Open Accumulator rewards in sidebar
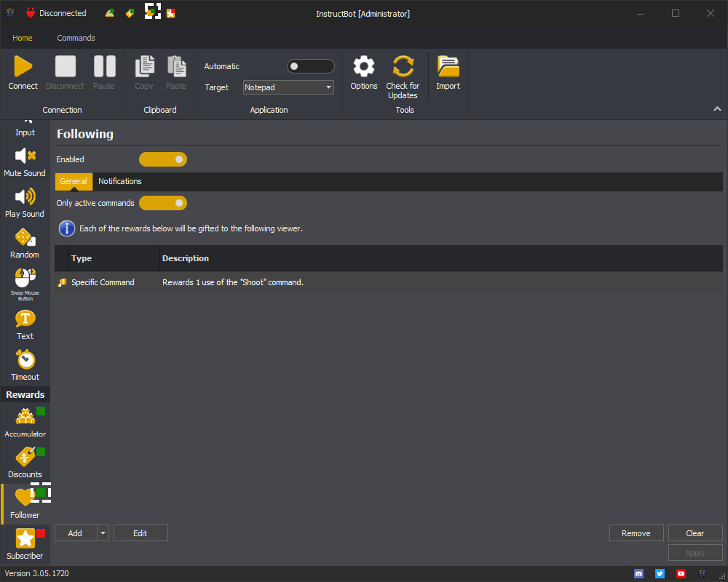 [x=25, y=423]
